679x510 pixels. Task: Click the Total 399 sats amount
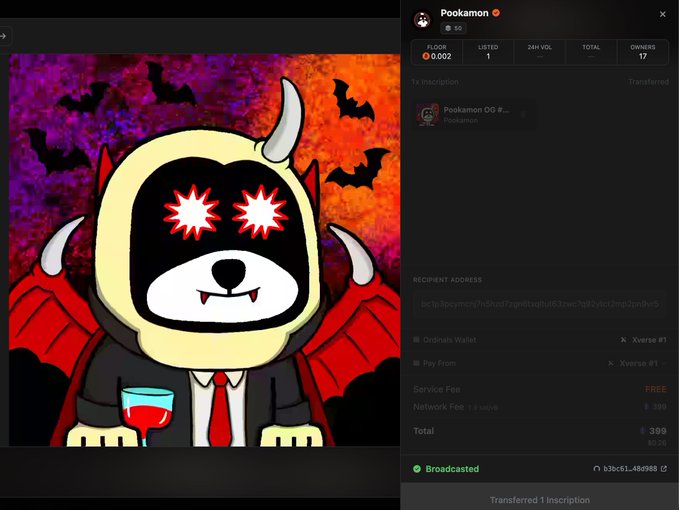coord(654,431)
